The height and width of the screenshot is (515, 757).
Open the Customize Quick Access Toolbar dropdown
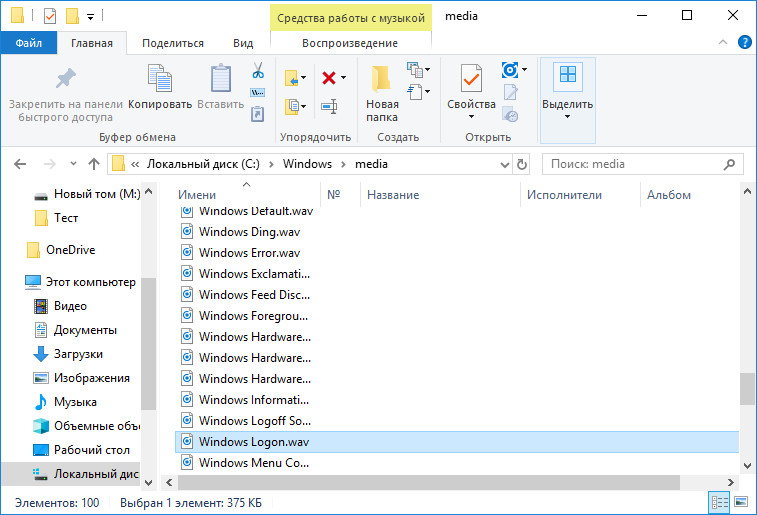click(x=90, y=17)
